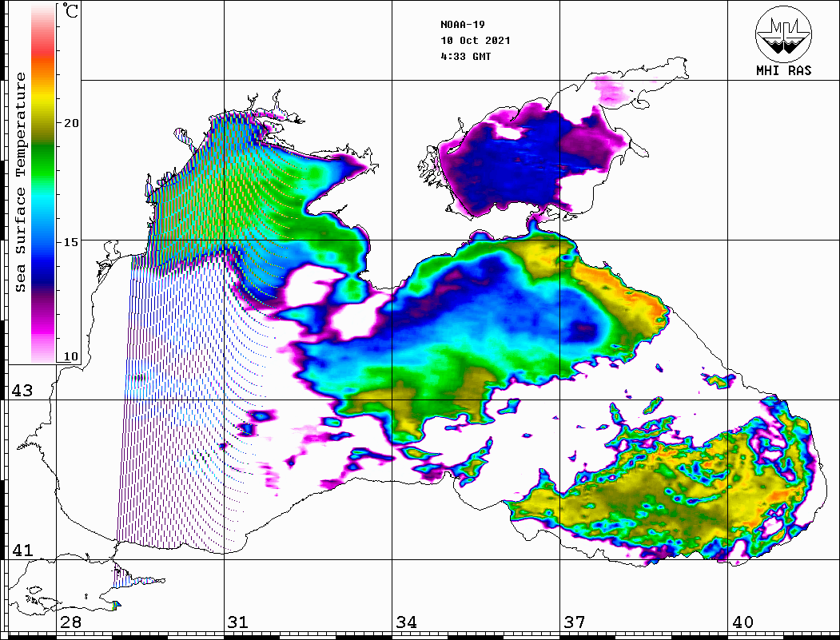Click longitude label '31'
Viewport: 840px width, 640px height.
238,622
